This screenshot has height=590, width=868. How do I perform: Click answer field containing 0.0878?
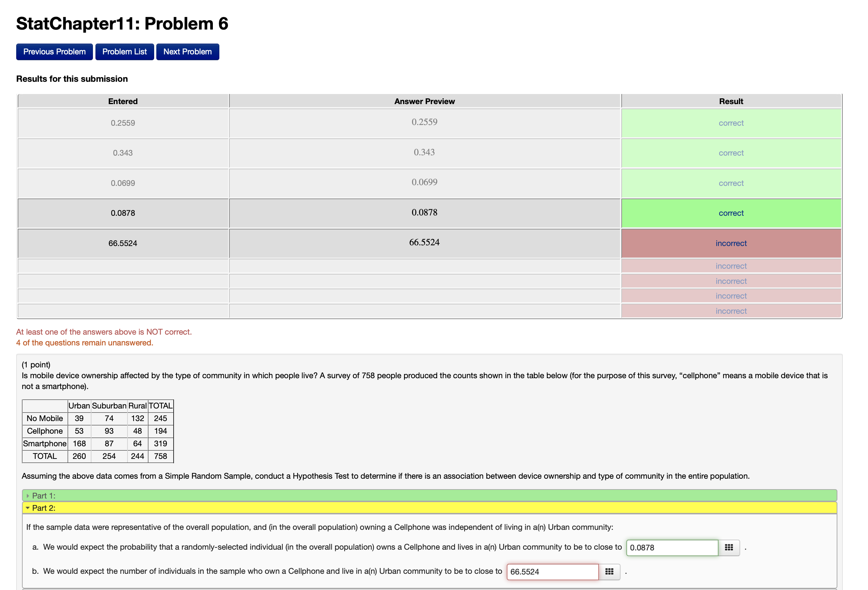coord(672,547)
